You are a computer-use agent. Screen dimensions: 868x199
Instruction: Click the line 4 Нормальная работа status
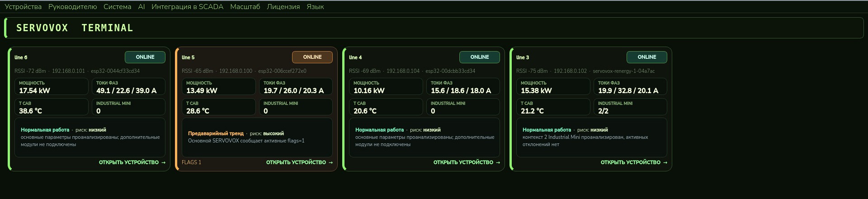coord(379,130)
